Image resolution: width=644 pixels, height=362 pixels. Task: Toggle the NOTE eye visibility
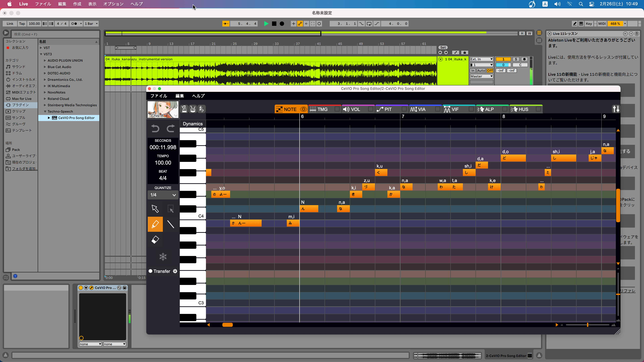point(303,109)
